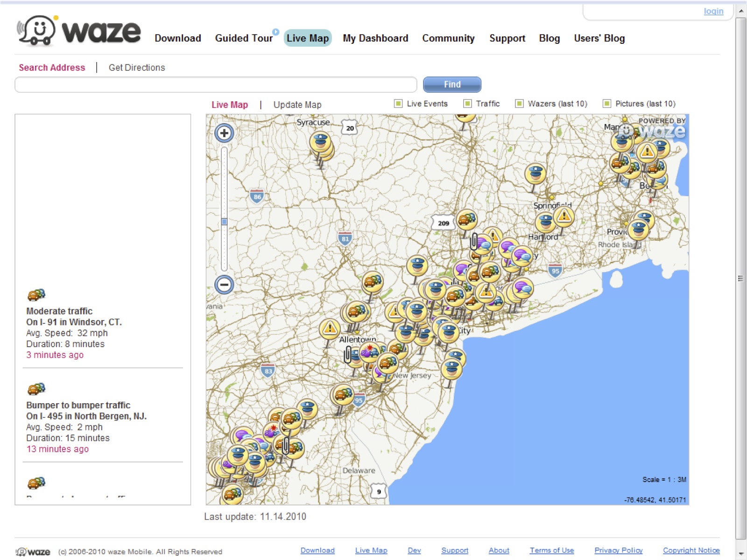The width and height of the screenshot is (747, 560).
Task: Click the police marker near Syracuse
Action: (320, 141)
